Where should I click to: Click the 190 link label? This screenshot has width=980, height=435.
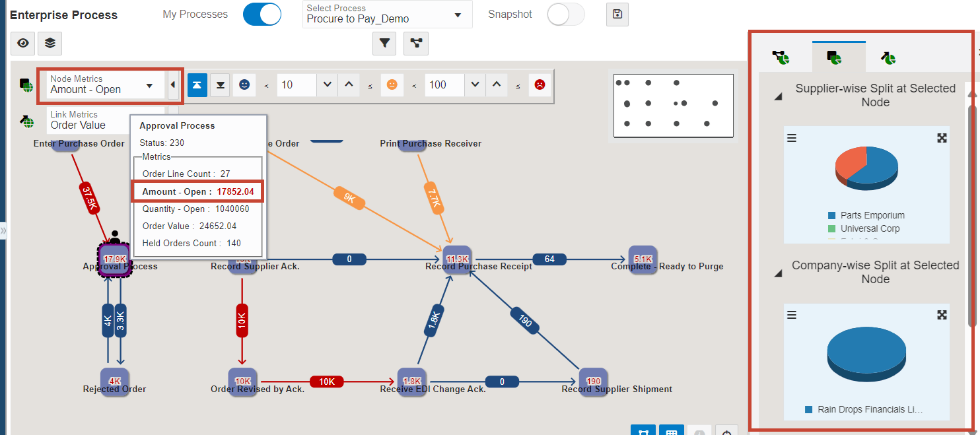(x=525, y=322)
